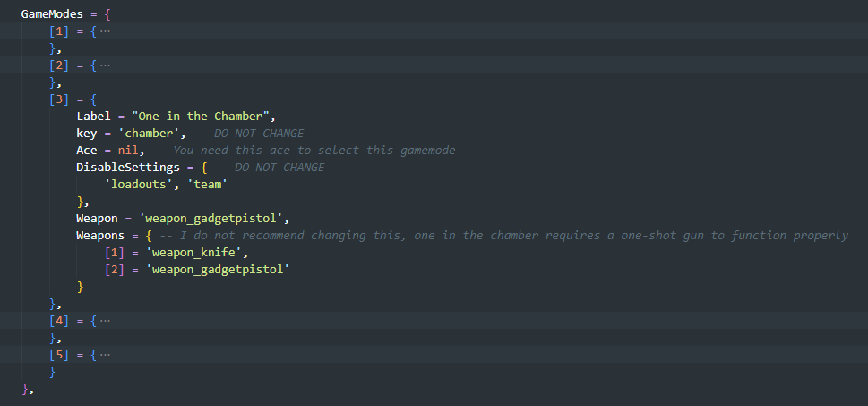Click the 'I do not recommend changing' comment
Screen dimensions: 868x406
503,236
